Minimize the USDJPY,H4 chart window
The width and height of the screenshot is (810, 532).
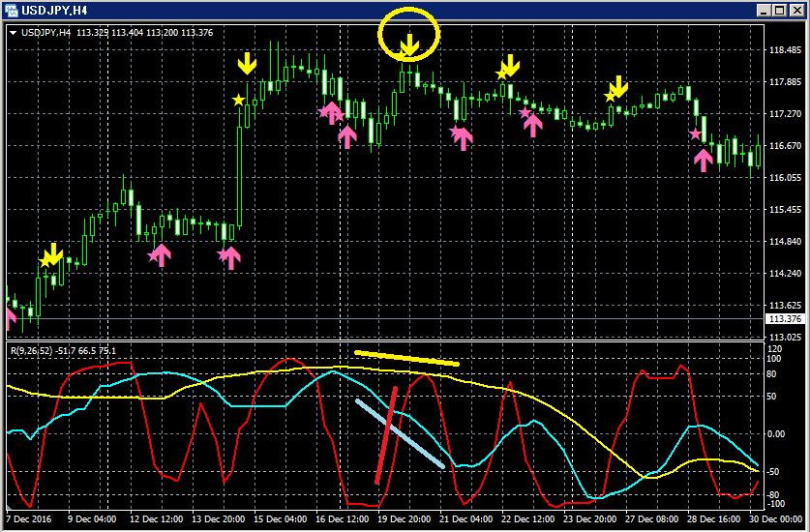765,10
